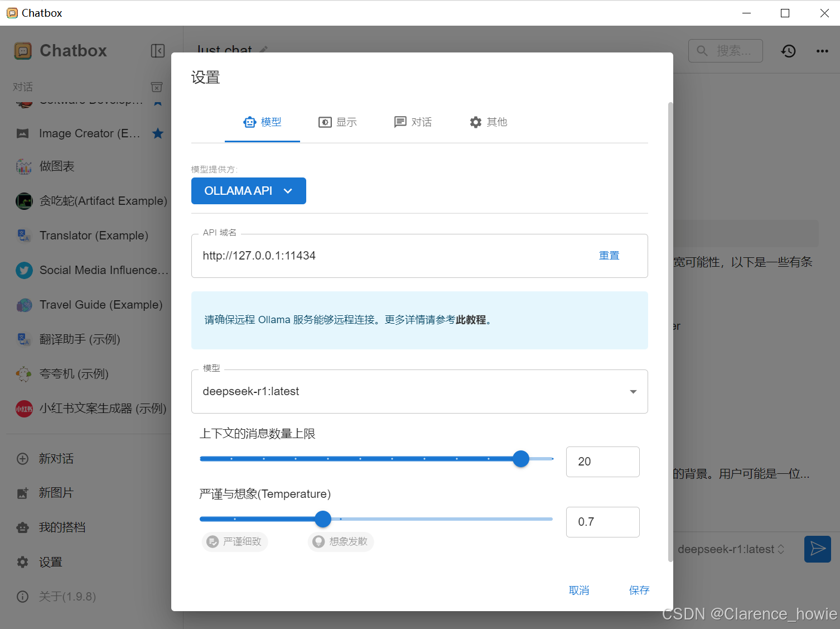Click 重置 to reset API host
Screen dimensions: 840x629
609,256
